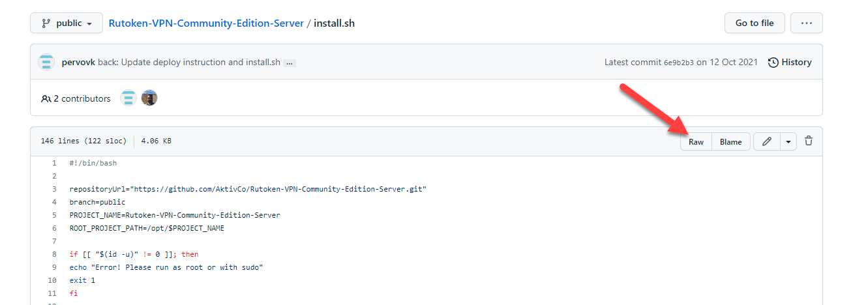Open the three-dot more options menu
Viewport: 868px width, 305px height.
pos(806,23)
